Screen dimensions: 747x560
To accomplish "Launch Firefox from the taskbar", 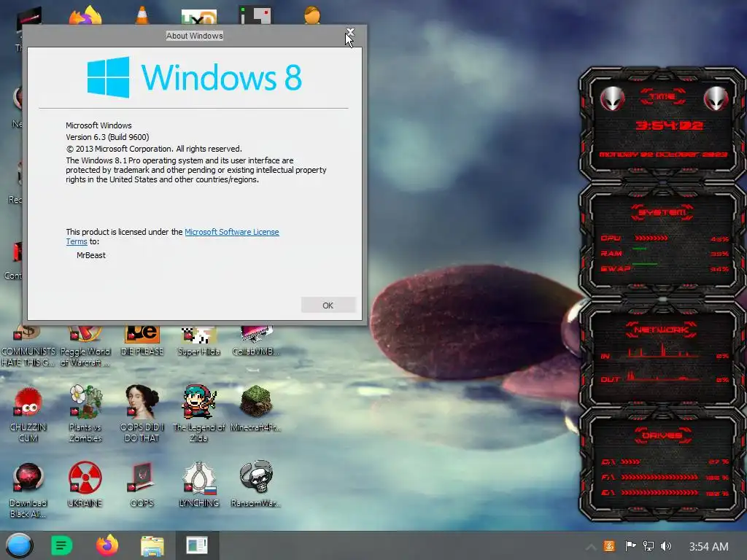I will [x=107, y=545].
